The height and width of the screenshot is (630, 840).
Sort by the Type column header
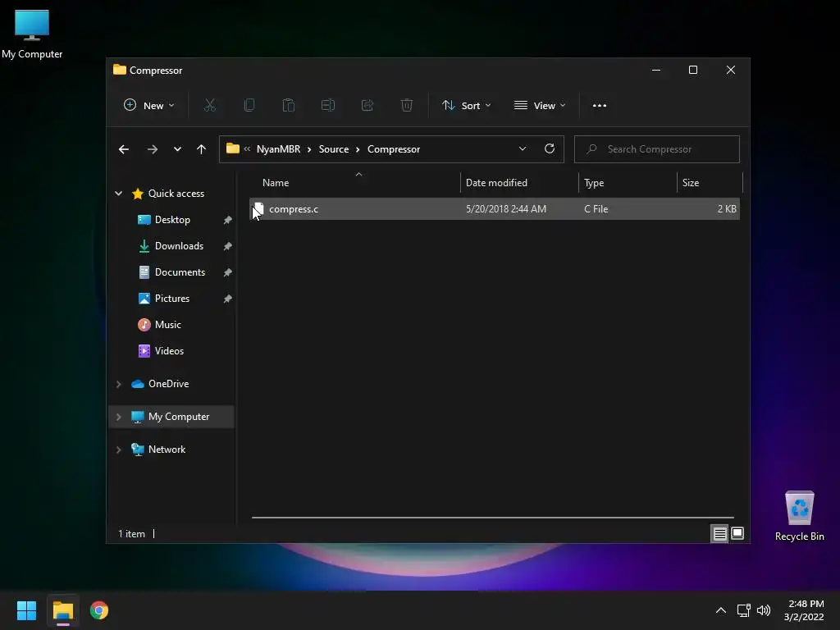coord(594,183)
